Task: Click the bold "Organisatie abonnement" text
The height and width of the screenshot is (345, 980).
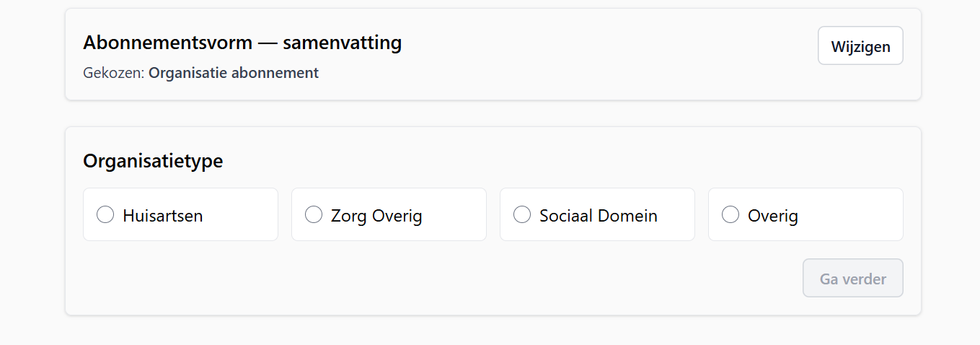Action: click(x=233, y=73)
